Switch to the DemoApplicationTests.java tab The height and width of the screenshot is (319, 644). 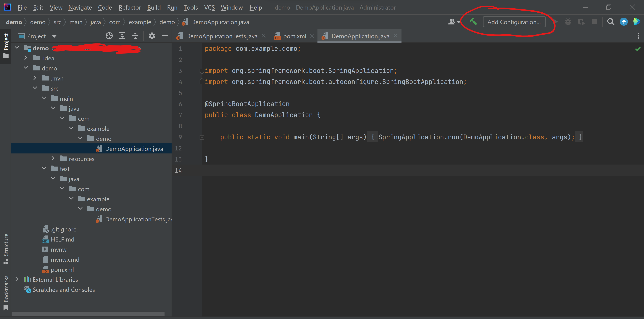click(x=222, y=36)
